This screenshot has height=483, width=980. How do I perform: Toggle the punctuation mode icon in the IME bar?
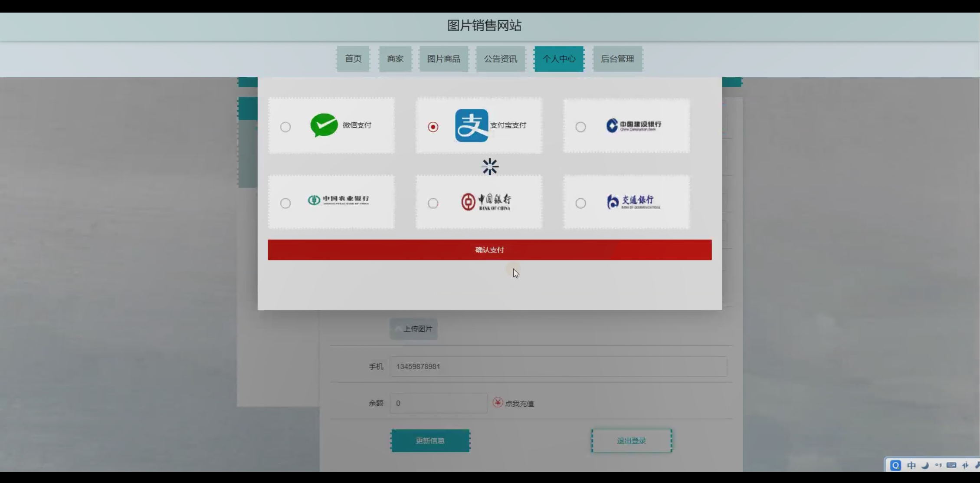[938, 465]
